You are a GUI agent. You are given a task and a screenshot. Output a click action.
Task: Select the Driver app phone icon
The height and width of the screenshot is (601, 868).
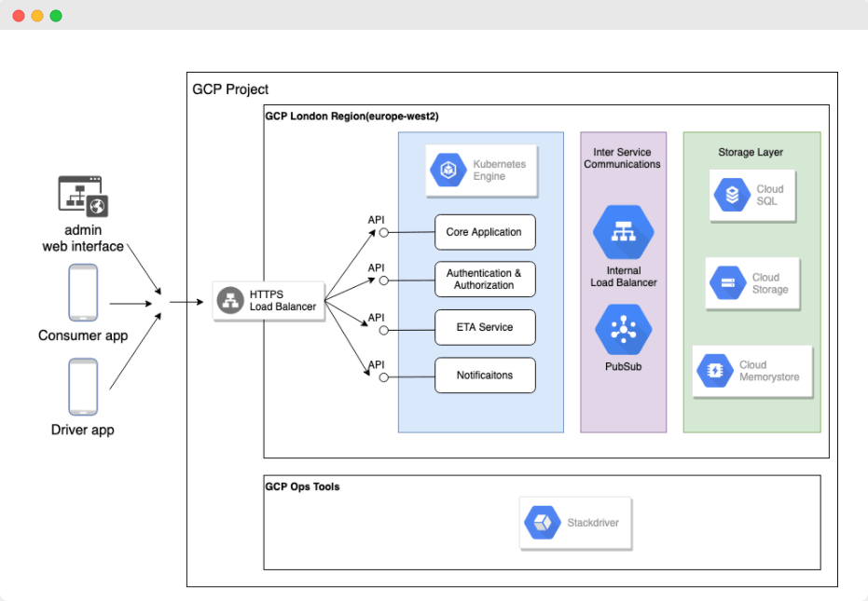click(x=83, y=387)
